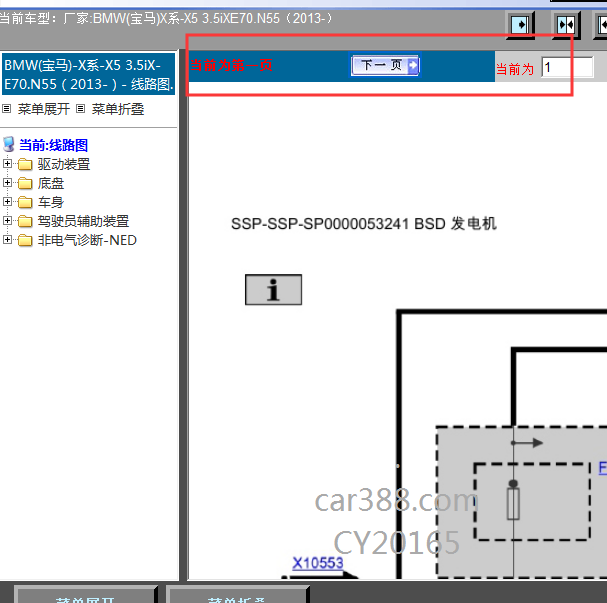
Task: Click the 菜单展开 menu expand link
Action: pyautogui.click(x=44, y=109)
